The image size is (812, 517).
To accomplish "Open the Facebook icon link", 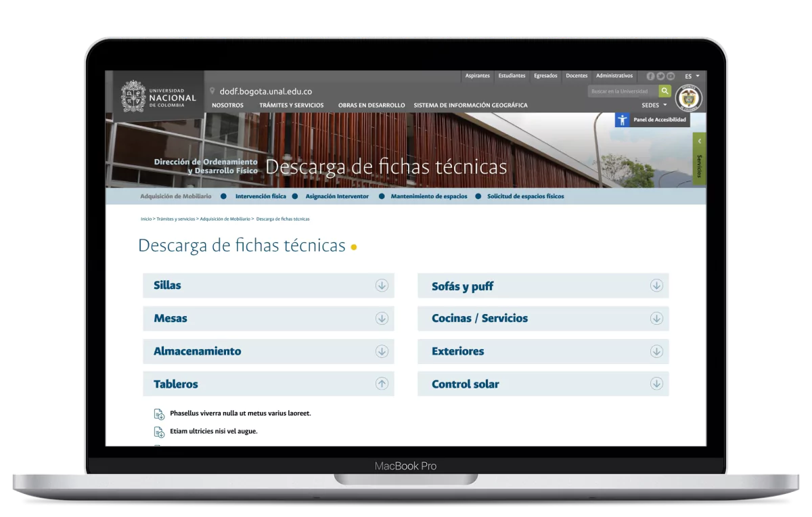I will (650, 76).
